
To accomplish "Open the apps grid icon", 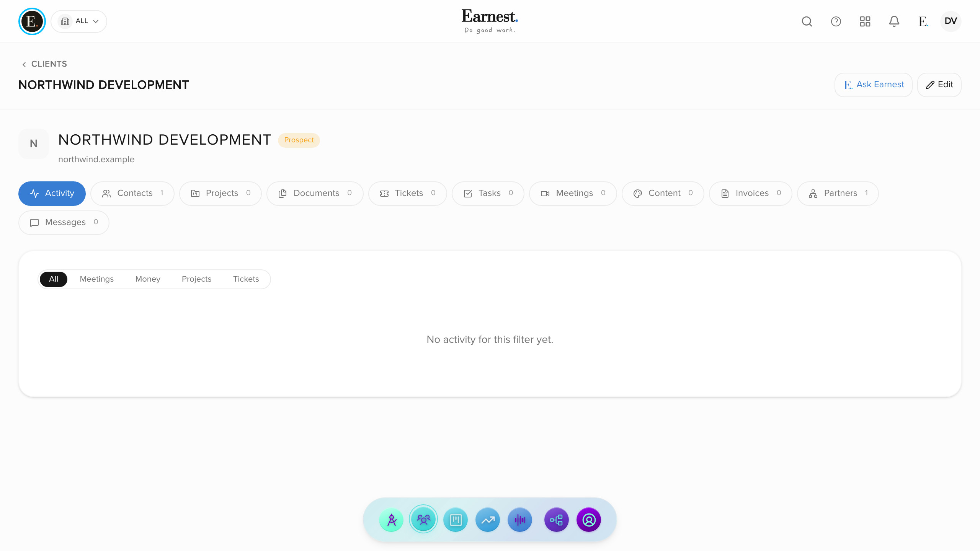I will click(865, 21).
